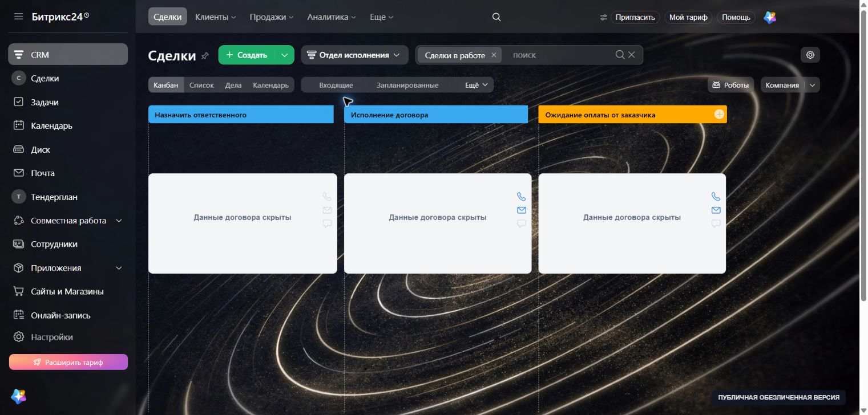
Task: Open the hamburger menu beside Битрикс24
Action: click(x=19, y=17)
